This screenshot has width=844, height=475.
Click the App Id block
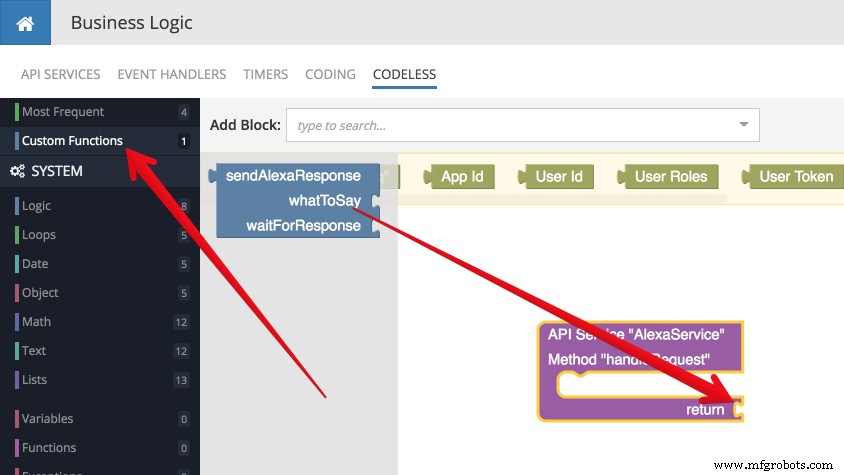[x=461, y=177]
